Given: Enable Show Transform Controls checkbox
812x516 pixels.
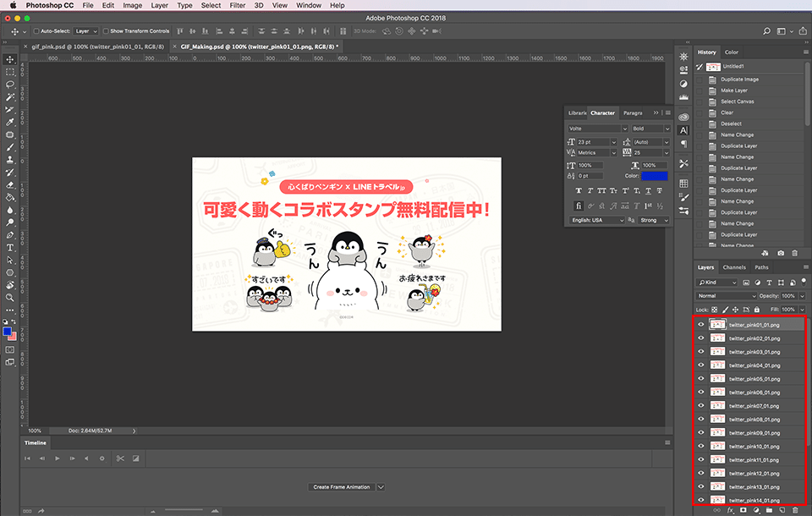Looking at the screenshot, I should click(x=105, y=31).
